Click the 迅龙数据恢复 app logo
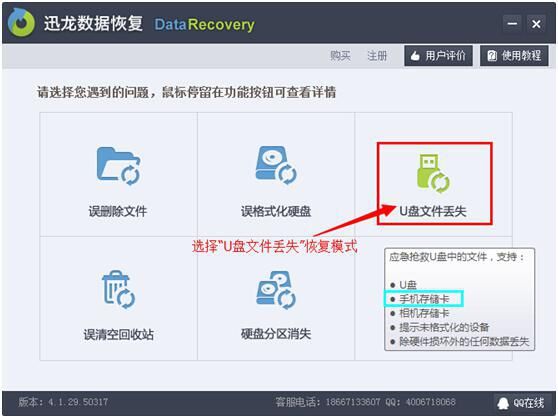Screen dimensions: 558x418 tap(21, 23)
